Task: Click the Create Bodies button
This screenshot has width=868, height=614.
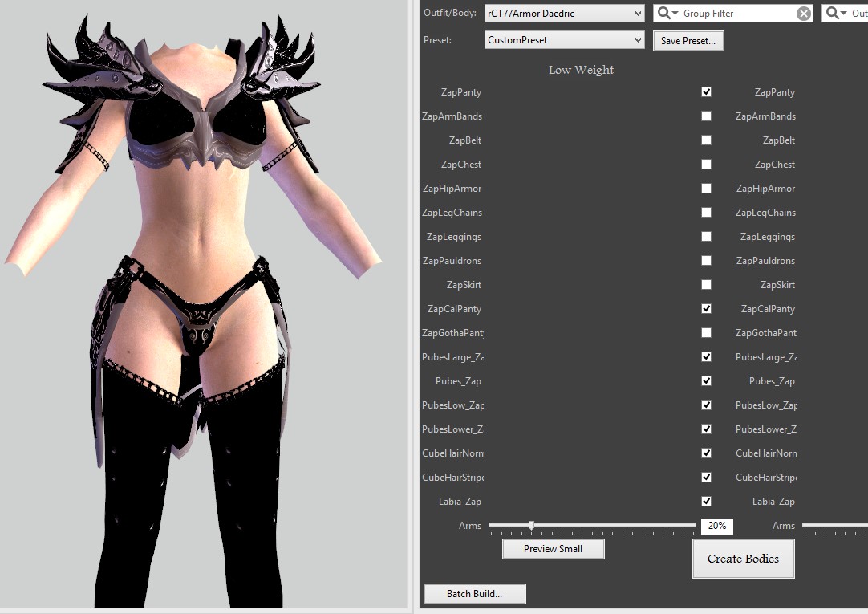Action: [x=744, y=559]
